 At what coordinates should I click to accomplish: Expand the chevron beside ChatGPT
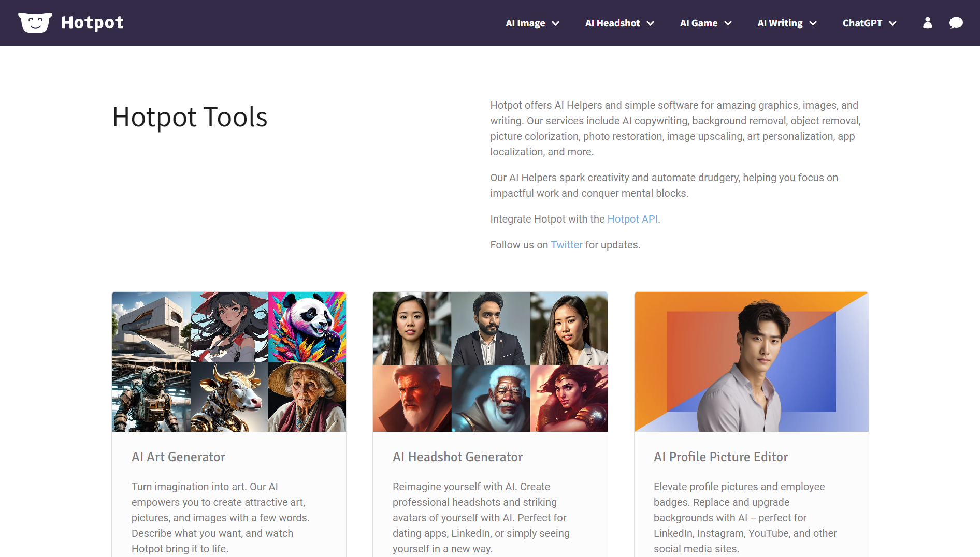point(892,23)
